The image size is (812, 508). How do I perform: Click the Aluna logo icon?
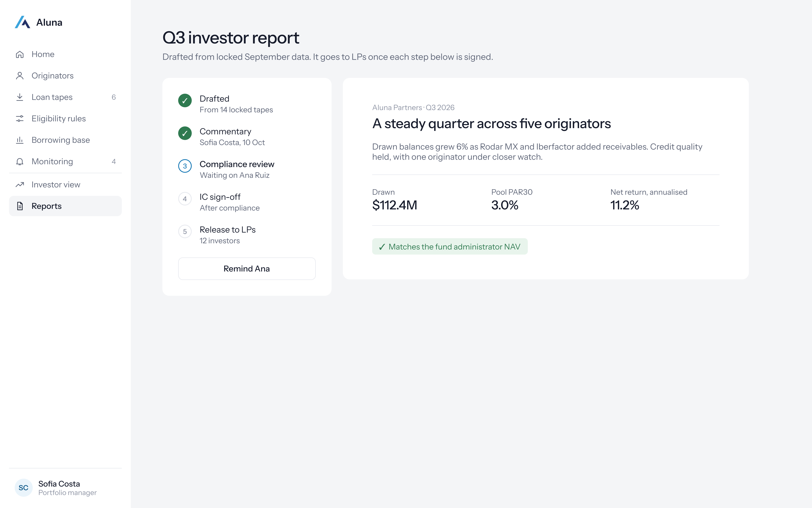point(22,22)
